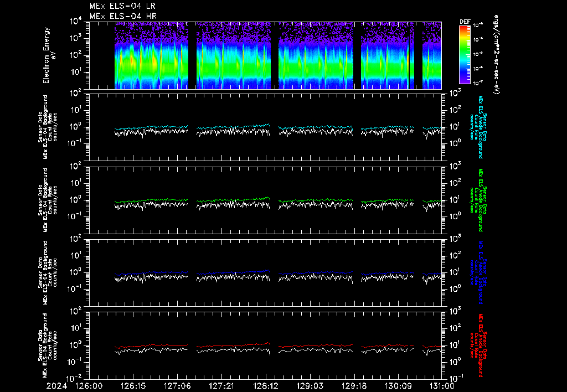Click the ergs/(cm**2-sr-sec-eV) units label

pos(497,55)
